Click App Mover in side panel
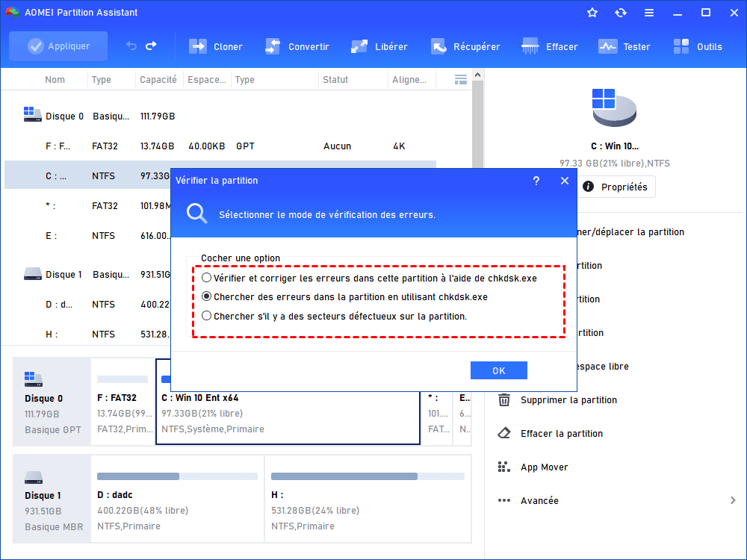 pos(544,467)
